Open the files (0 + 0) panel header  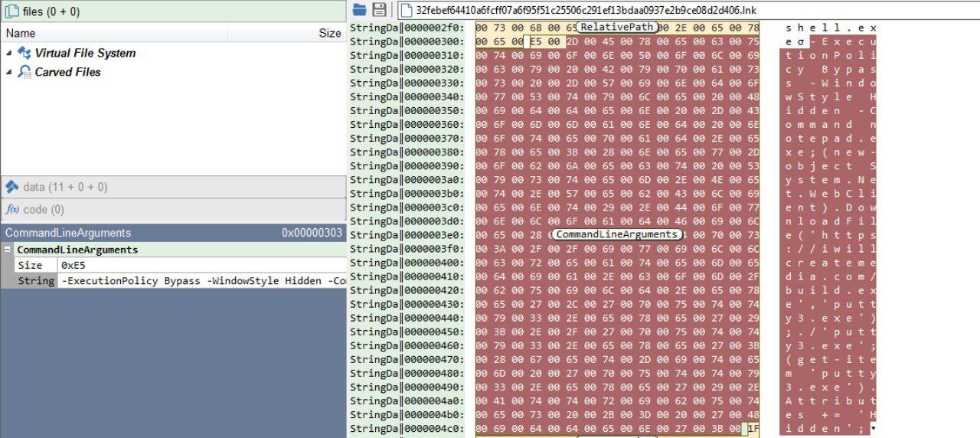172,11
